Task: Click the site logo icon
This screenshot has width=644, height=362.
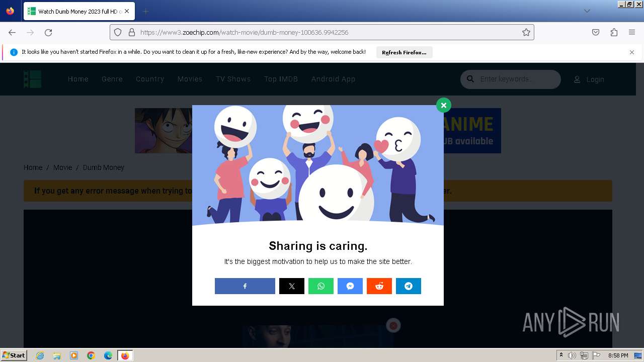Action: (32, 79)
